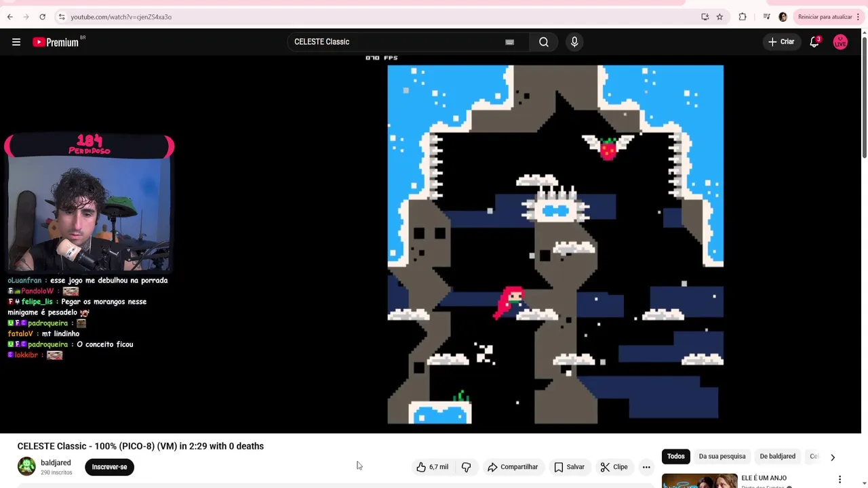Like the video with 6,7 mil
This screenshot has width=868, height=488.
(x=433, y=467)
